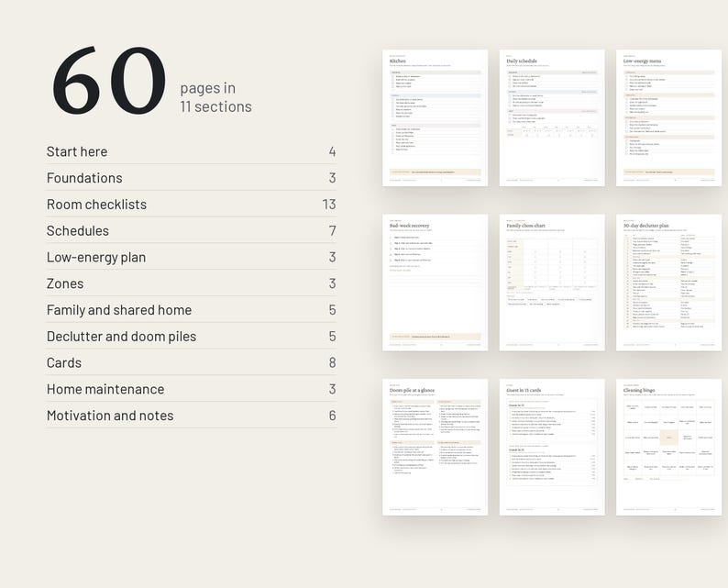
Task: Open the 30-day declutter plan thumbnail
Action: [669, 283]
